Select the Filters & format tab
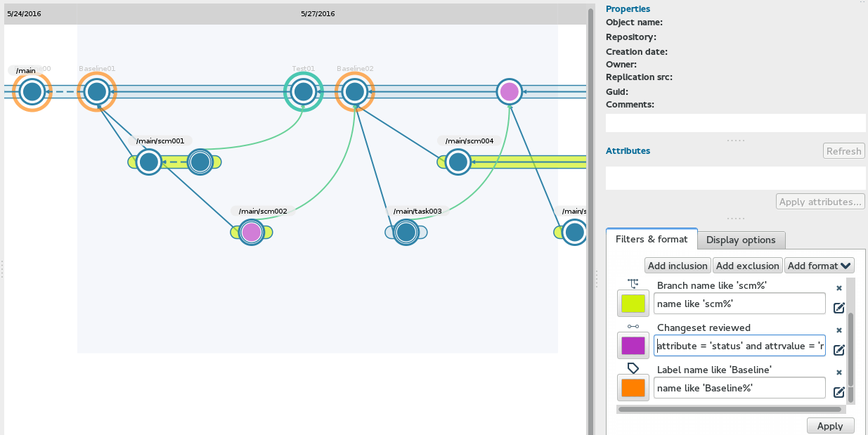This screenshot has width=868, height=435. click(x=652, y=239)
